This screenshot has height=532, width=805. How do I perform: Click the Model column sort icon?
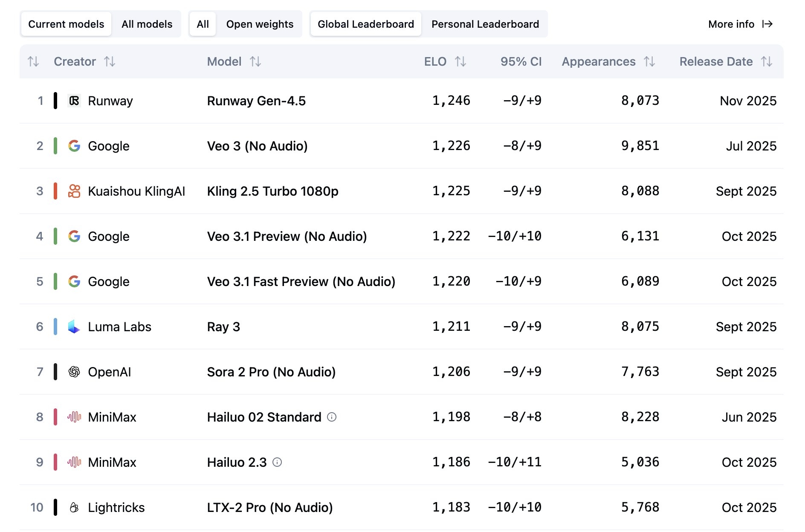click(x=255, y=62)
